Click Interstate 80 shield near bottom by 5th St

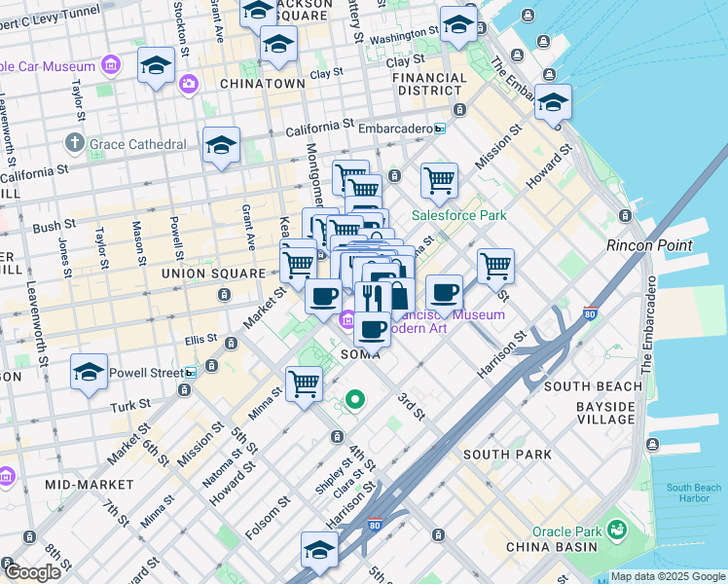[x=375, y=525]
